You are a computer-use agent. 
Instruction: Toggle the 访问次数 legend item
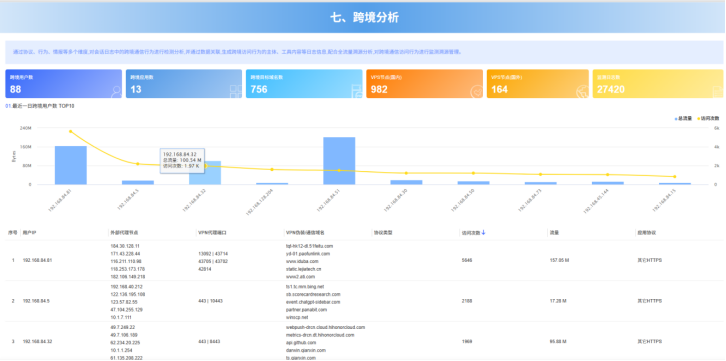point(708,118)
